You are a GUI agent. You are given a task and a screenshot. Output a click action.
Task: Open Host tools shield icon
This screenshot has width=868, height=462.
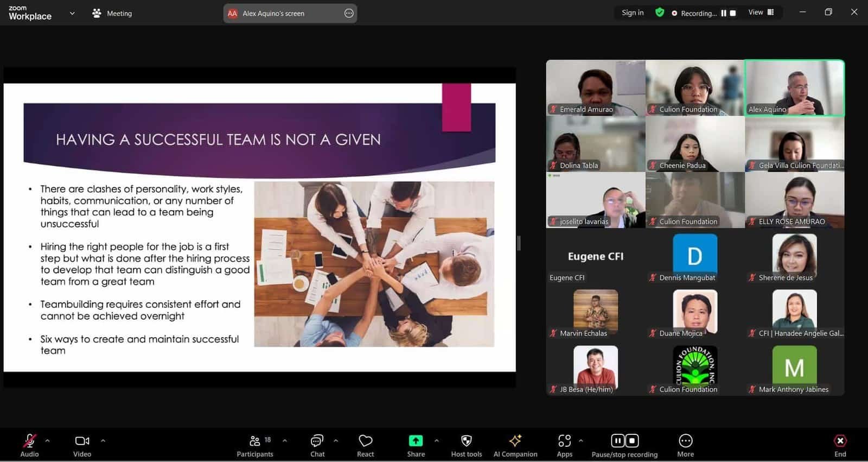click(x=466, y=441)
